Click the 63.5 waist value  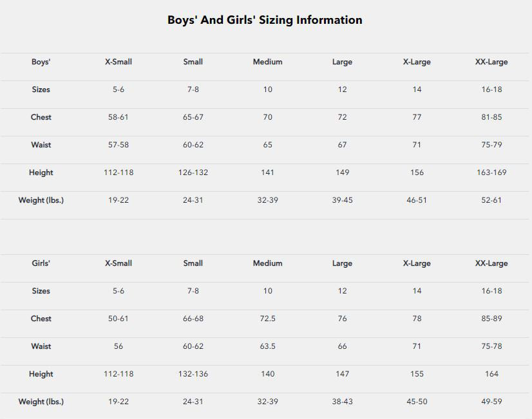click(267, 347)
